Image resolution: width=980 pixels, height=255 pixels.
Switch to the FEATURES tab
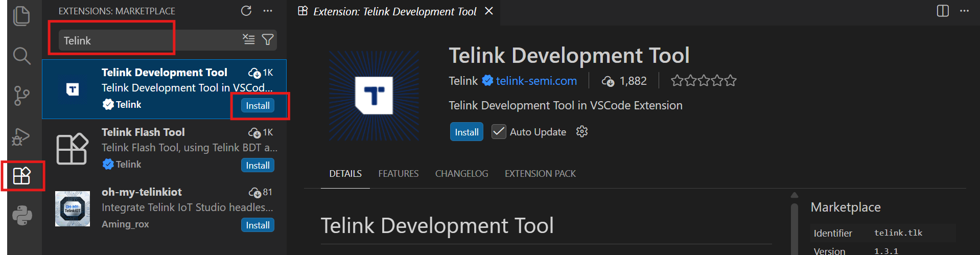click(x=399, y=174)
